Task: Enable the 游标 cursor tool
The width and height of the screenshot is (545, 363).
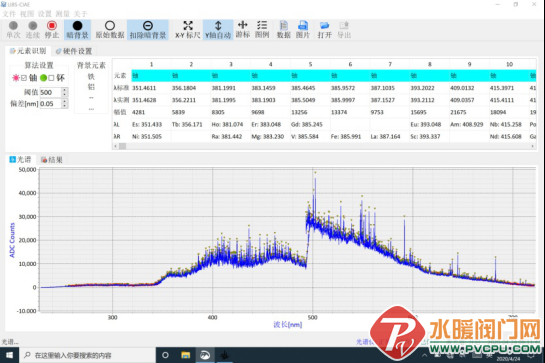Action: click(x=243, y=30)
